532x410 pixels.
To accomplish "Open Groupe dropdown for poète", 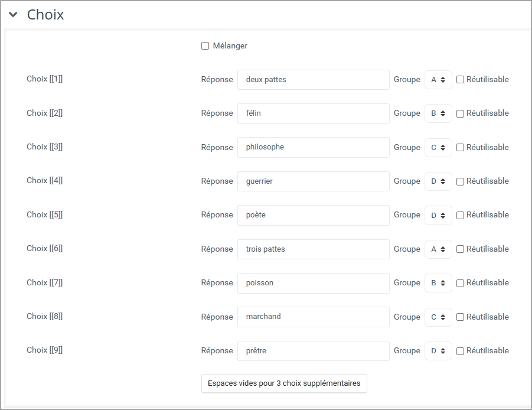I will tap(438, 215).
